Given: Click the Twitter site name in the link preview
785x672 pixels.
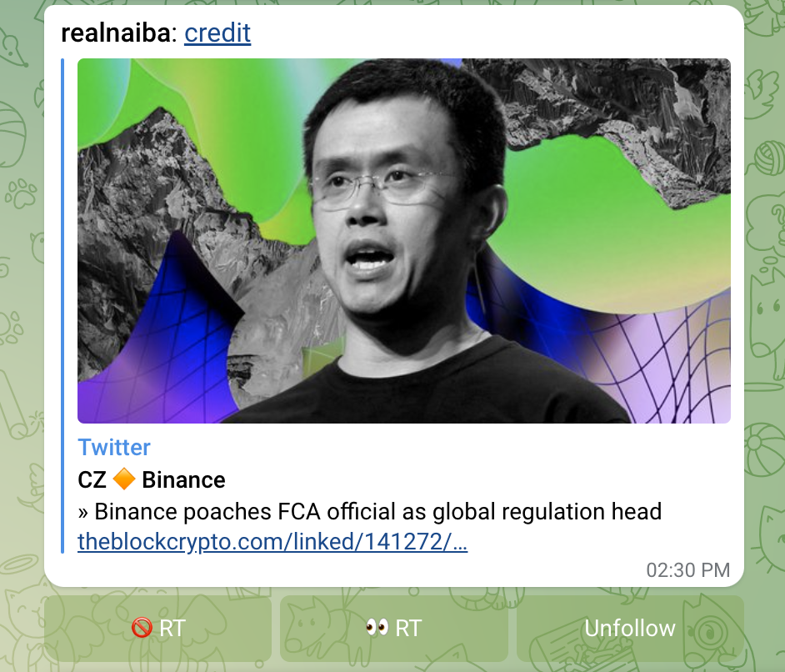Looking at the screenshot, I should pyautogui.click(x=114, y=447).
